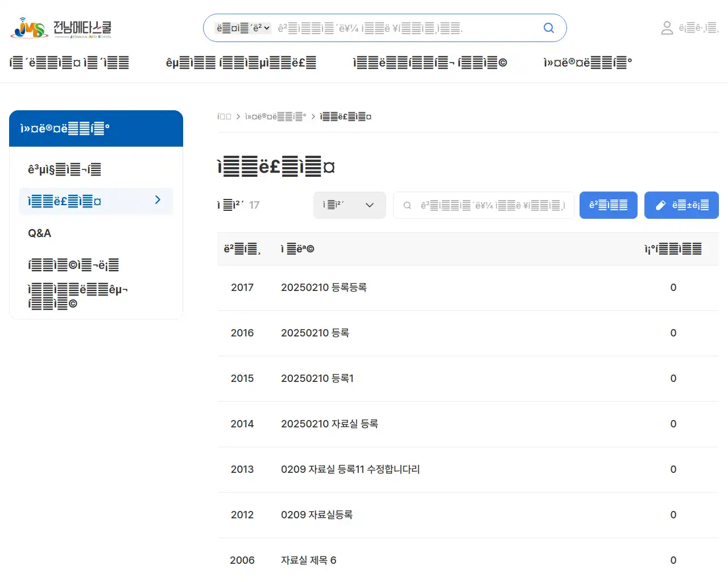Click the total count value 17
This screenshot has height=582, width=728.
pyautogui.click(x=254, y=205)
